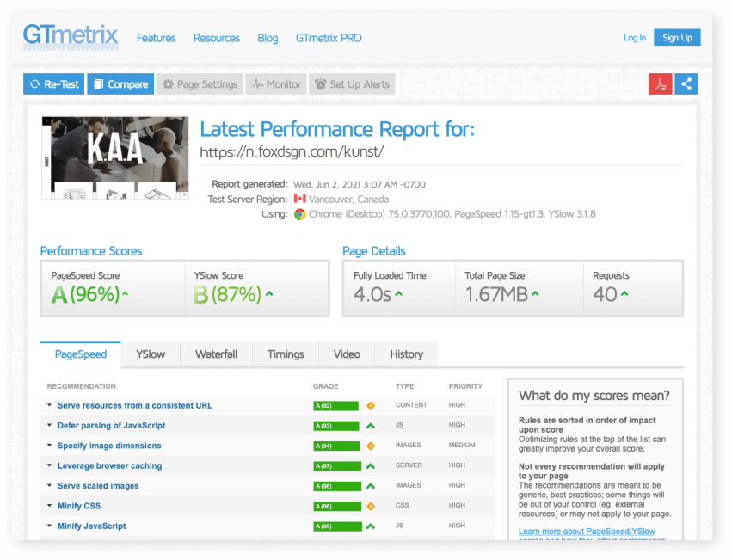Click the orange diamond in Minify CSS row

click(371, 506)
